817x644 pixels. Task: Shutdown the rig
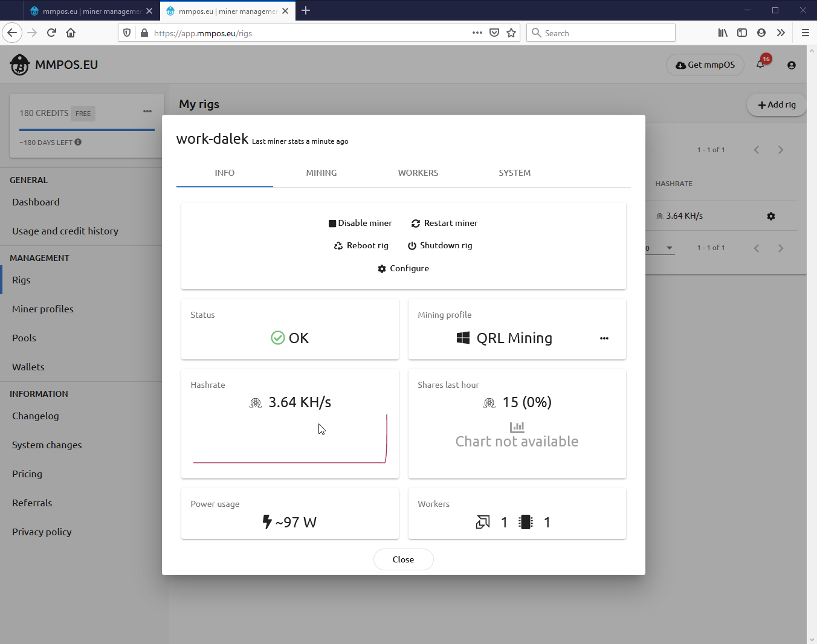(x=440, y=245)
